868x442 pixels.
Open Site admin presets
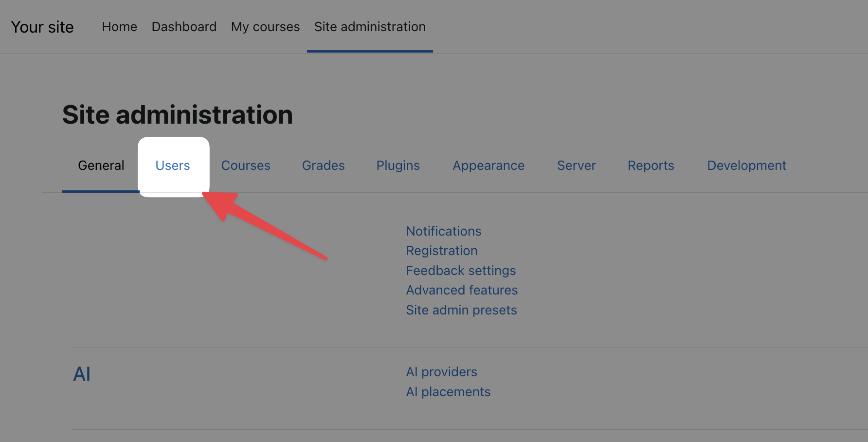(461, 310)
